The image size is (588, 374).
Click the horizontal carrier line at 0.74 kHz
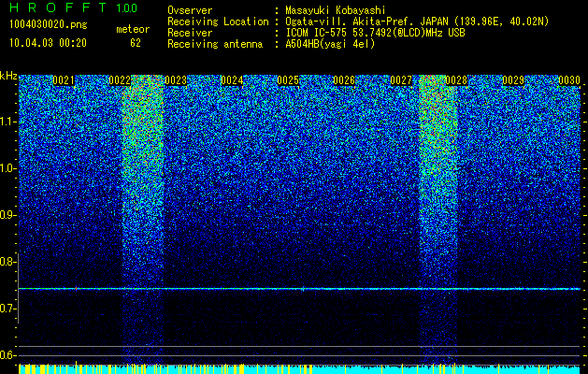click(299, 289)
